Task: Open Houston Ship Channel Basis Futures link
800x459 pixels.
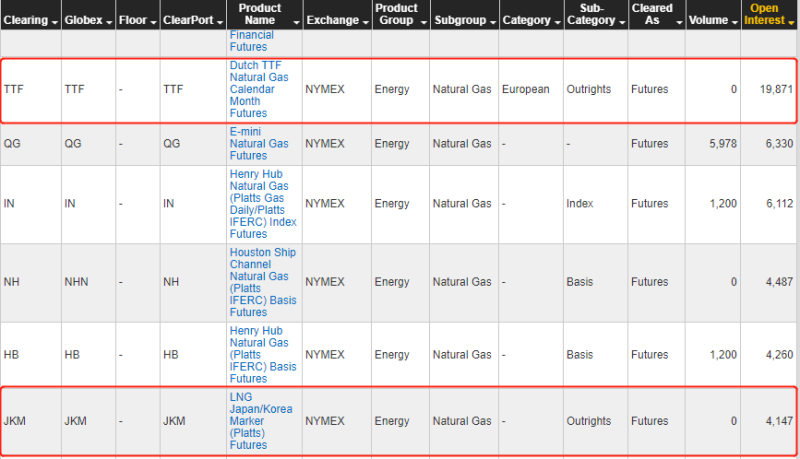Action: tap(263, 282)
